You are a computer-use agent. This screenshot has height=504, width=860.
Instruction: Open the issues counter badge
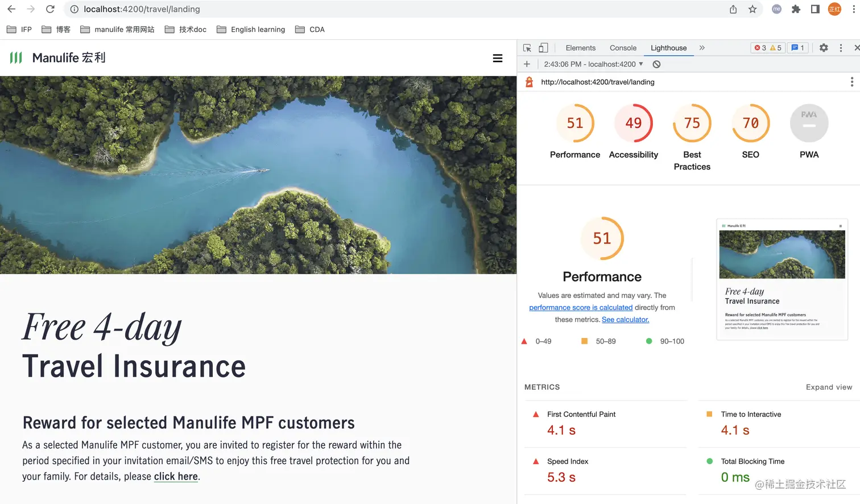coord(797,48)
